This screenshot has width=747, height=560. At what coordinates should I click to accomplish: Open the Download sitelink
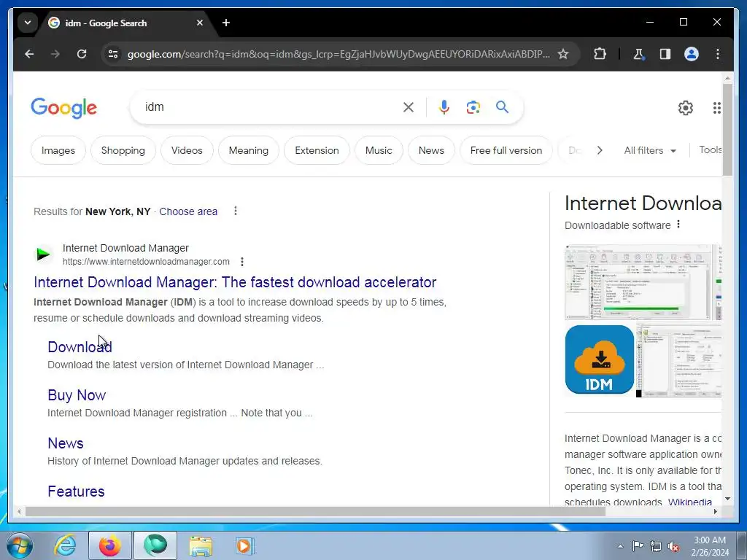[x=80, y=346]
